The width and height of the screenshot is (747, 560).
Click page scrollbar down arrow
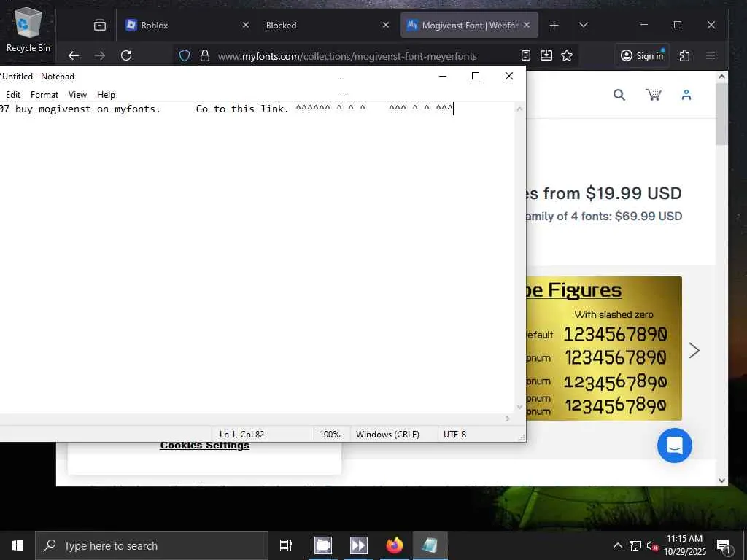click(x=721, y=480)
